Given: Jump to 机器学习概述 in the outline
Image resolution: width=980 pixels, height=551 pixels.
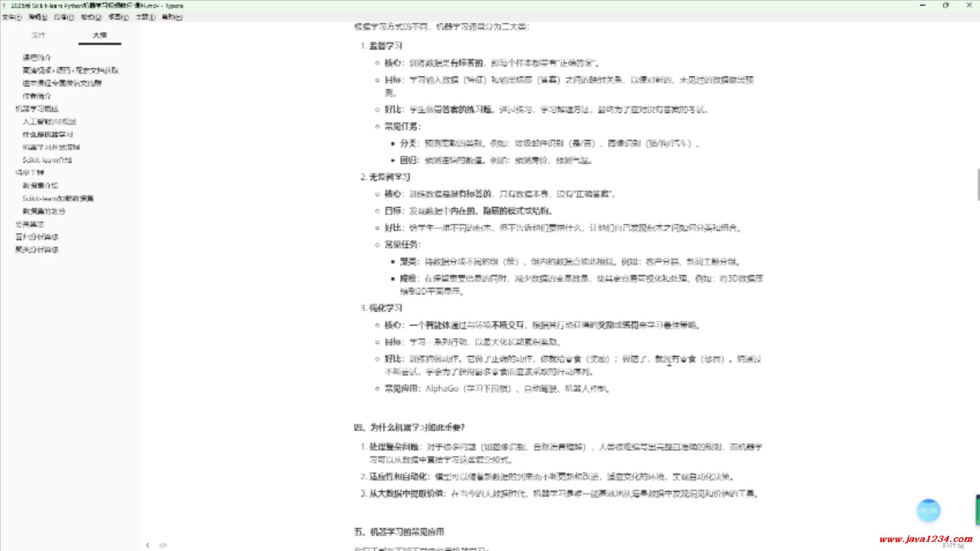Looking at the screenshot, I should [37, 109].
